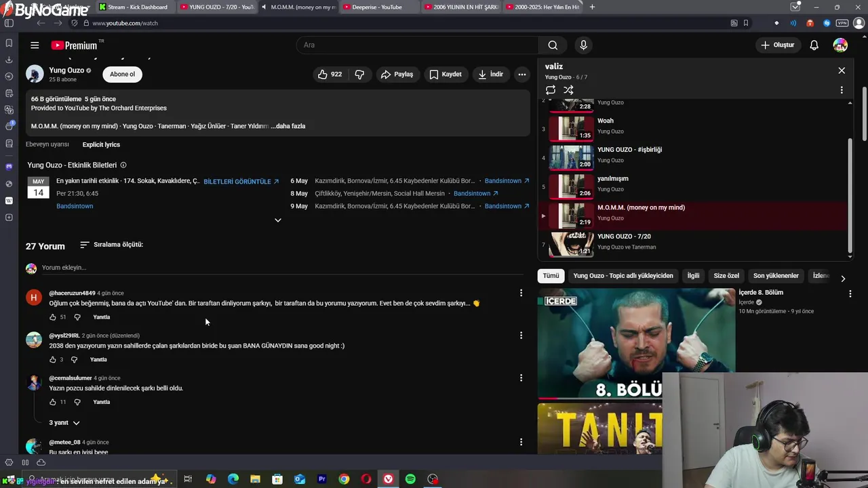Click the browser address bar
Image resolution: width=868 pixels, height=488 pixels.
click(407, 23)
